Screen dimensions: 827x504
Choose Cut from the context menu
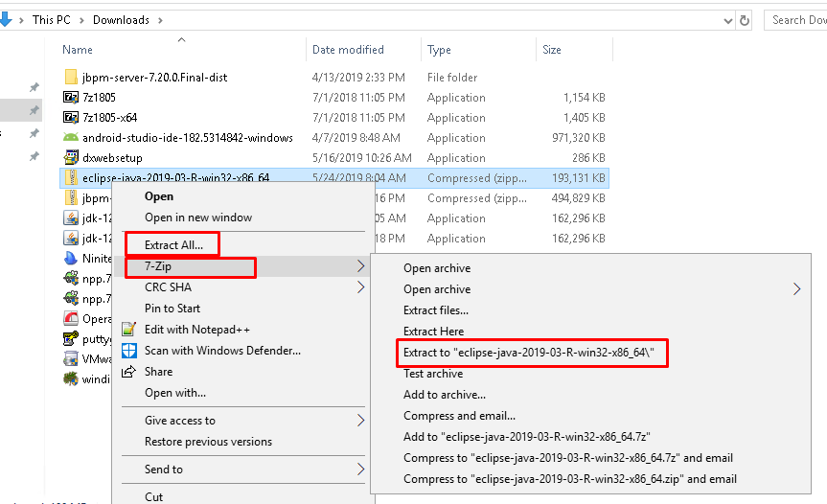click(153, 496)
